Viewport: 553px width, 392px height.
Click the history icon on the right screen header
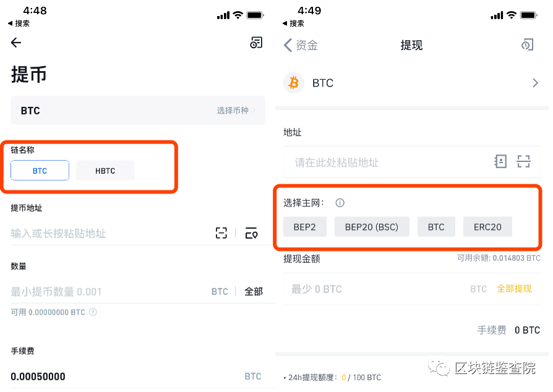527,45
